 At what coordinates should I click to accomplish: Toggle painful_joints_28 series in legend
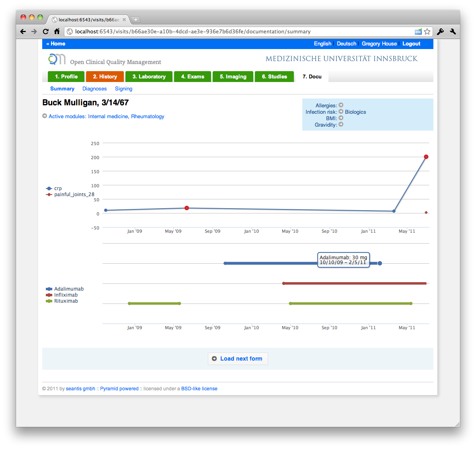[70, 194]
